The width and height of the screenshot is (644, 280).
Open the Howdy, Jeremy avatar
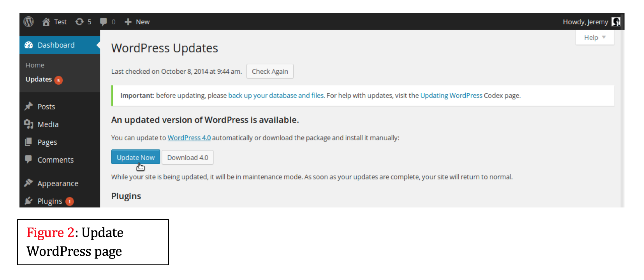click(616, 22)
